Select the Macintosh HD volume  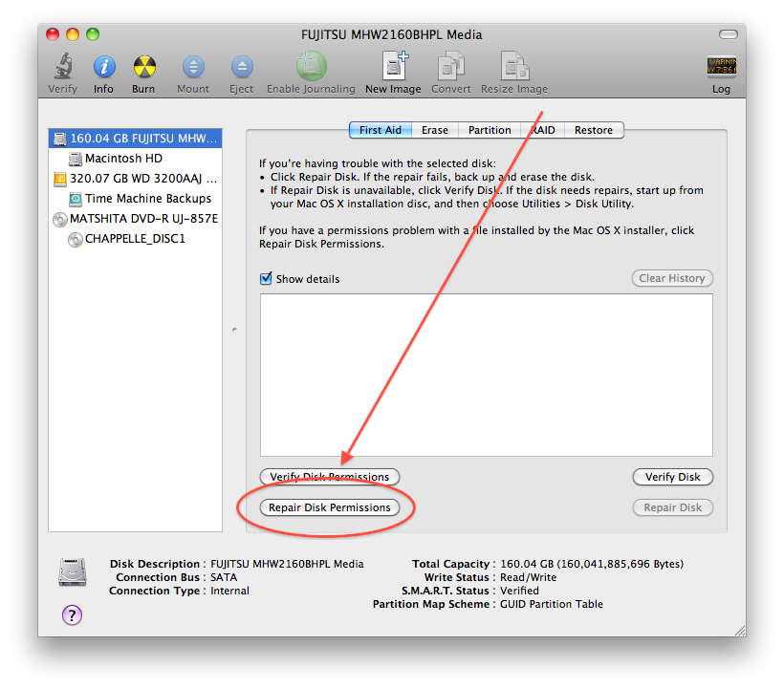click(x=136, y=159)
